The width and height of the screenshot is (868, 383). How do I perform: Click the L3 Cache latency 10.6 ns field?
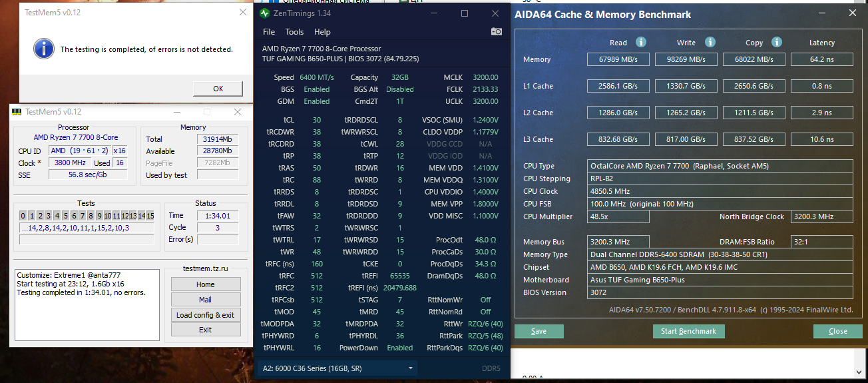pyautogui.click(x=822, y=139)
